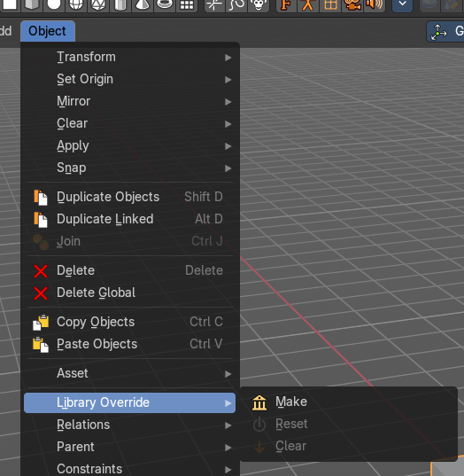Viewport: 464px width, 476px height.
Task: Click the highlighted Library Override entry
Action: [130, 402]
